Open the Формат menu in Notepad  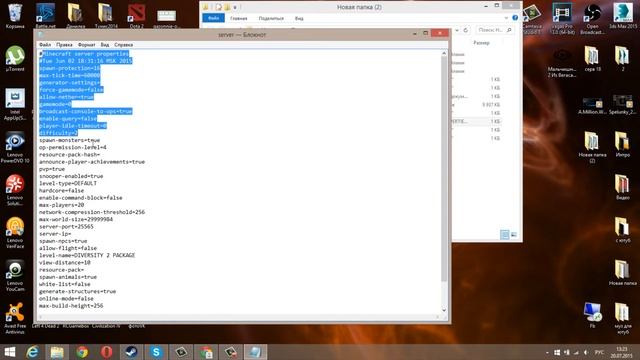point(87,44)
